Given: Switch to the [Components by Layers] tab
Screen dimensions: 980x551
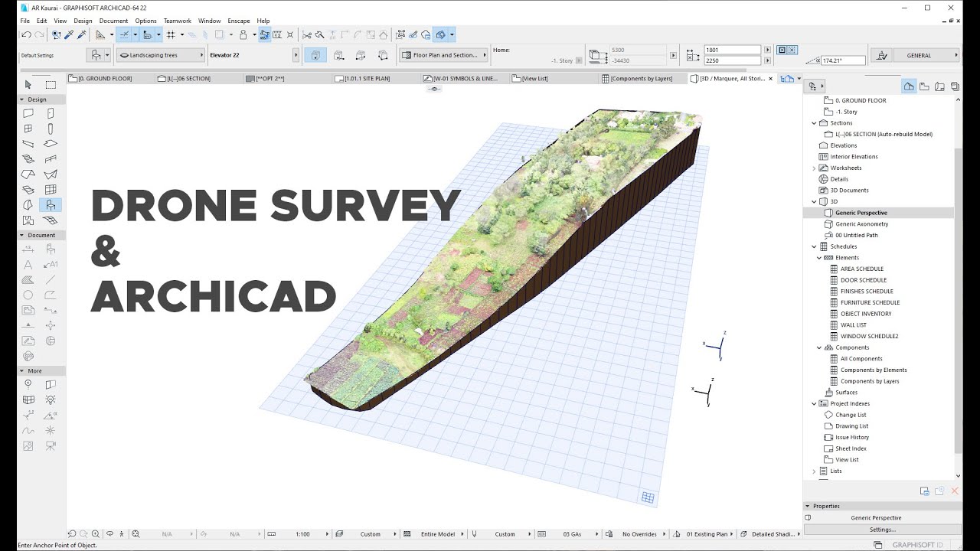Looking at the screenshot, I should pos(643,78).
